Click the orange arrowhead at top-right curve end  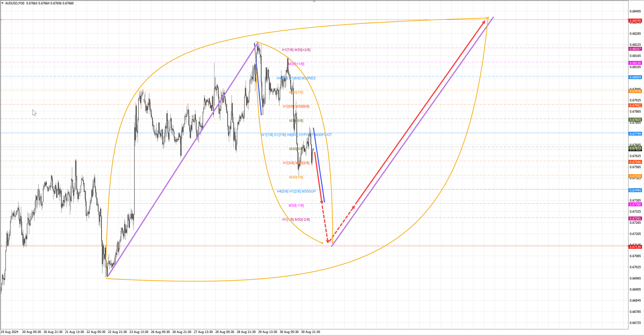click(x=487, y=18)
